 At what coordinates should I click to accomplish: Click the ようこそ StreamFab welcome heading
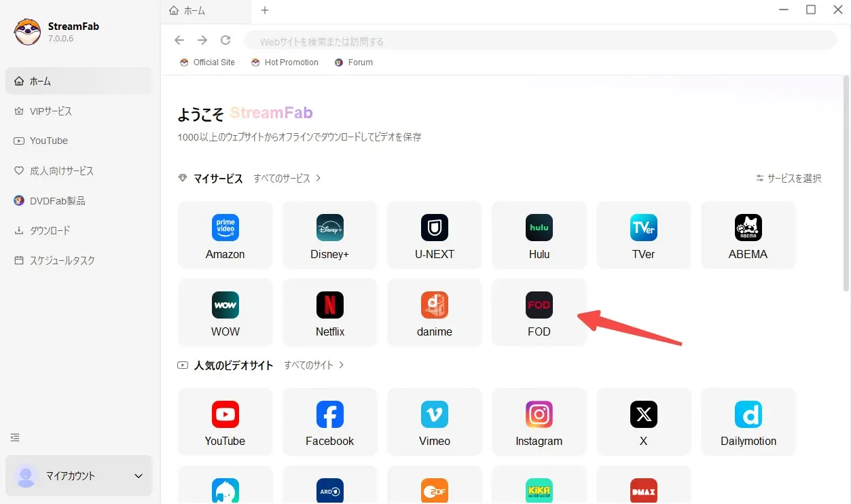[245, 113]
